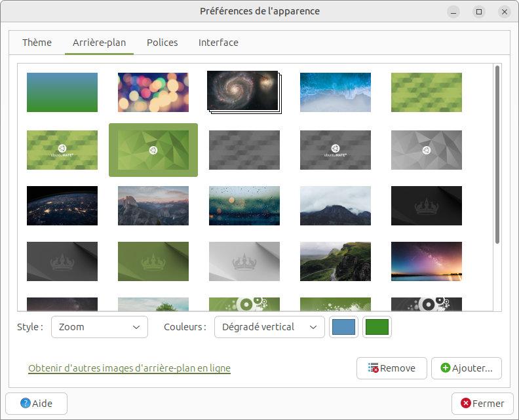Open link for more backgrounds online

click(129, 368)
